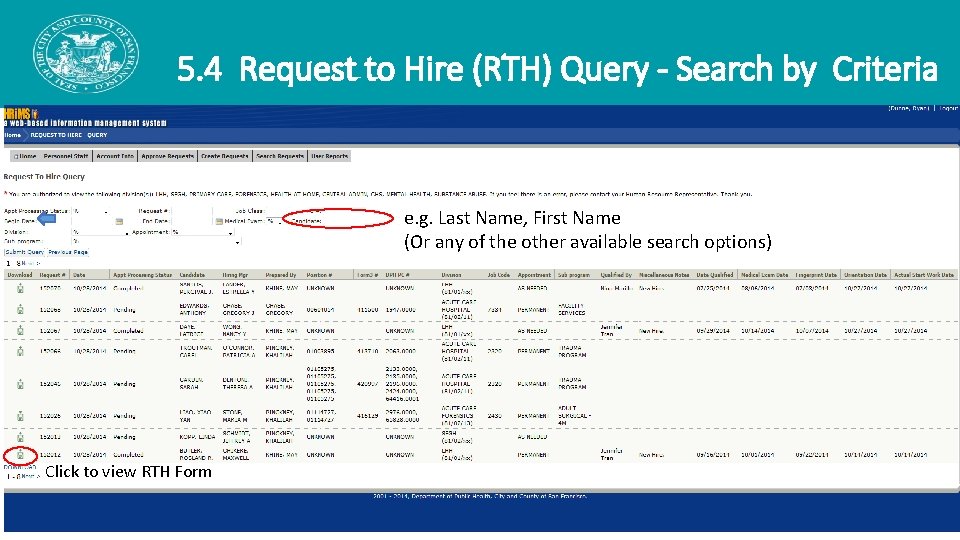Log out using the Logout link
The image size is (960, 540).
click(948, 108)
